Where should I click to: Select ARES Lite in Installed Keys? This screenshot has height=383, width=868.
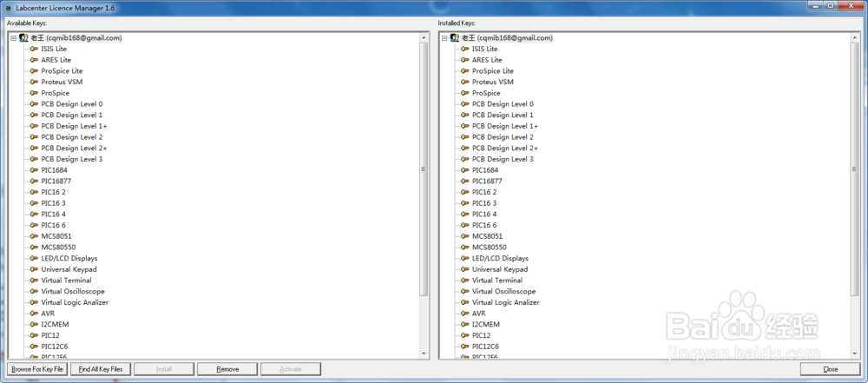487,60
